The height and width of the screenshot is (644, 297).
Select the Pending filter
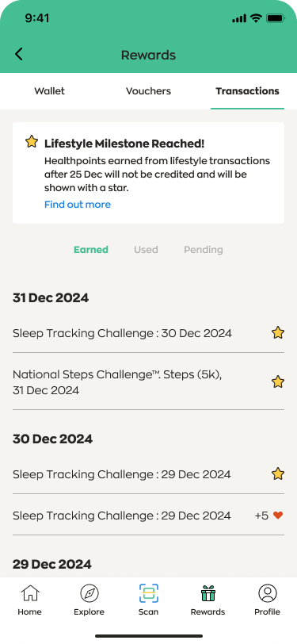pyautogui.click(x=204, y=250)
